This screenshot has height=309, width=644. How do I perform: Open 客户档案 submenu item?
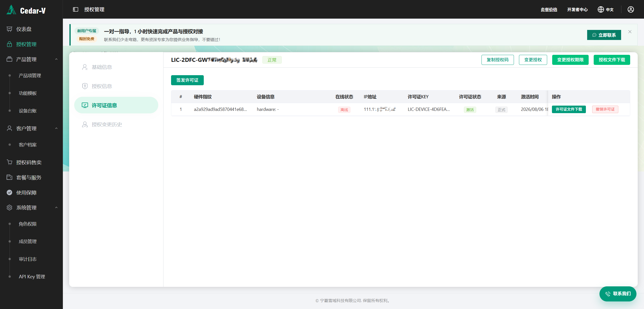click(28, 145)
